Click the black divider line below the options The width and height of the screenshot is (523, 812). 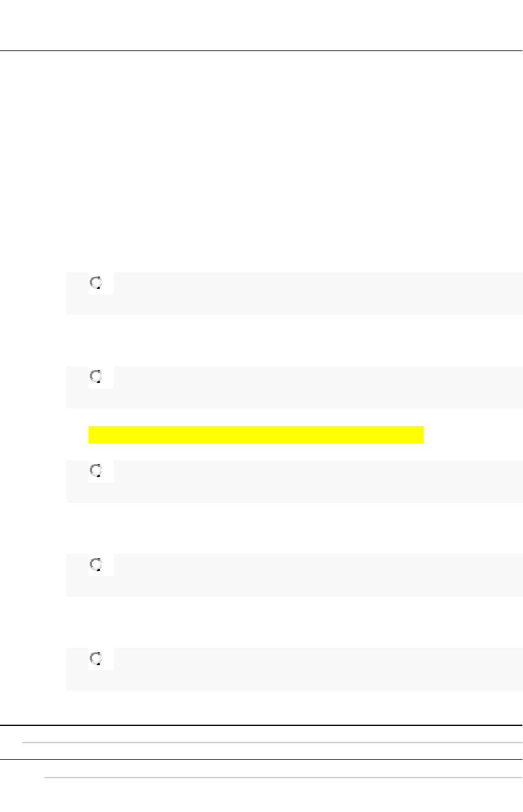pos(261,725)
